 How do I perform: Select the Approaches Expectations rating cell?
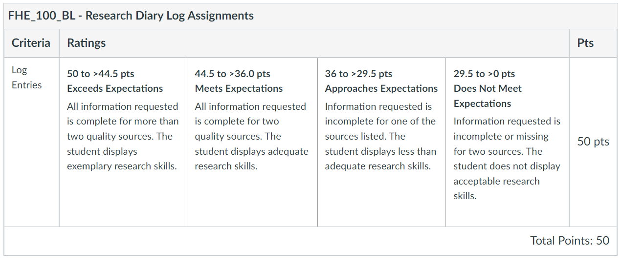coord(381,142)
